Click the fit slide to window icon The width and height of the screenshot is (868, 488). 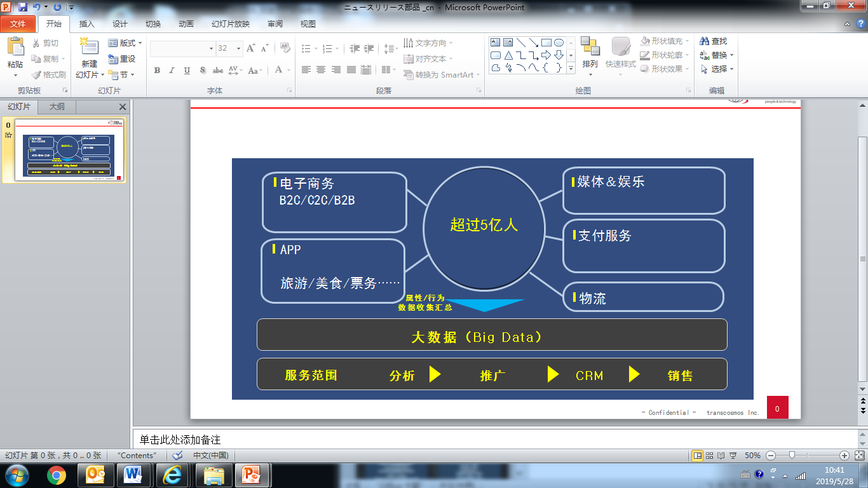(x=859, y=456)
